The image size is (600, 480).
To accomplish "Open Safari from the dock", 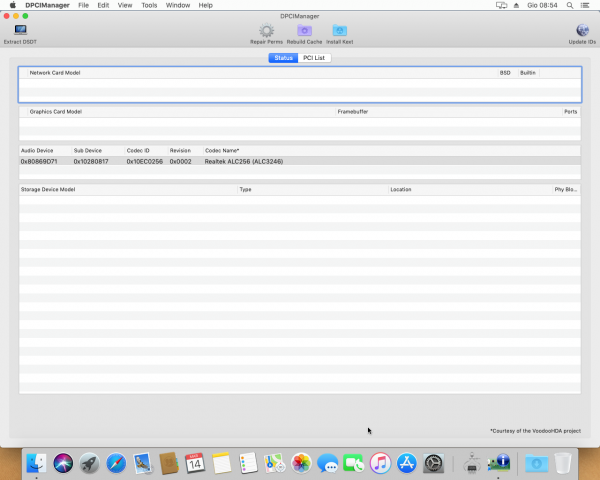I will click(117, 463).
